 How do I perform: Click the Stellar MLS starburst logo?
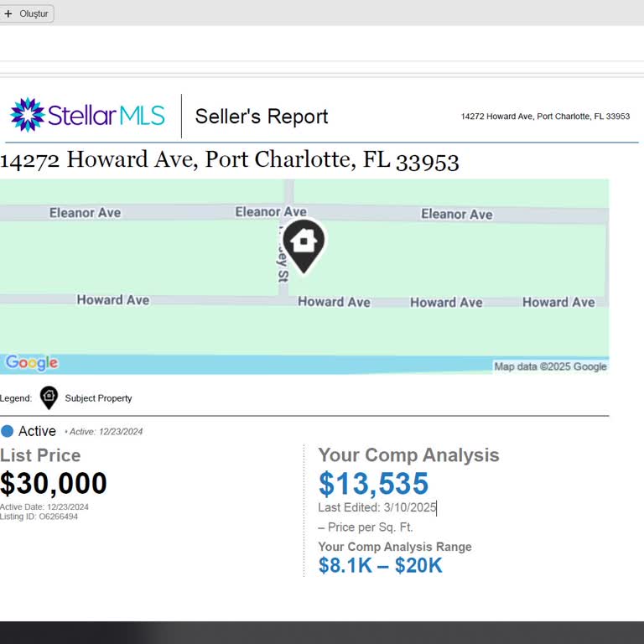(x=27, y=115)
